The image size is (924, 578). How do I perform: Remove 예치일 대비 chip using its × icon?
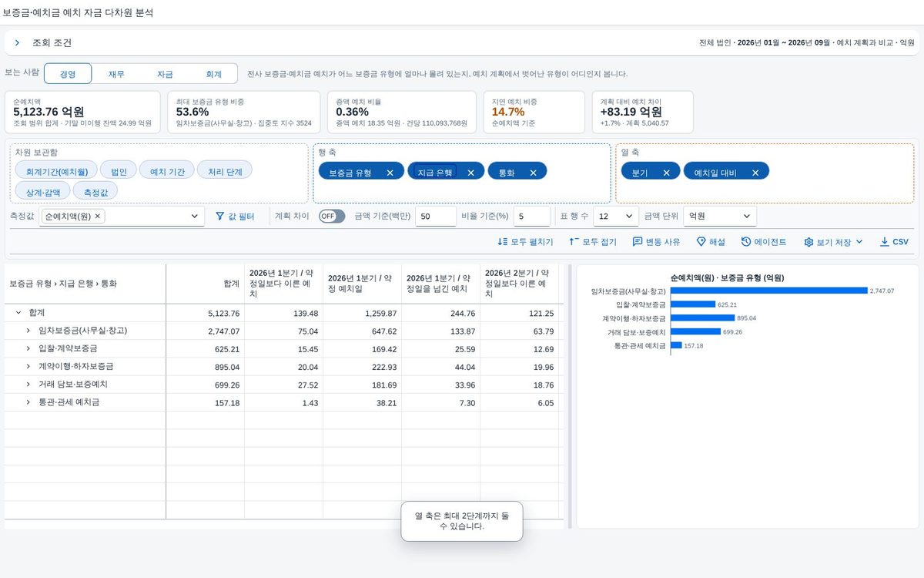pos(755,173)
